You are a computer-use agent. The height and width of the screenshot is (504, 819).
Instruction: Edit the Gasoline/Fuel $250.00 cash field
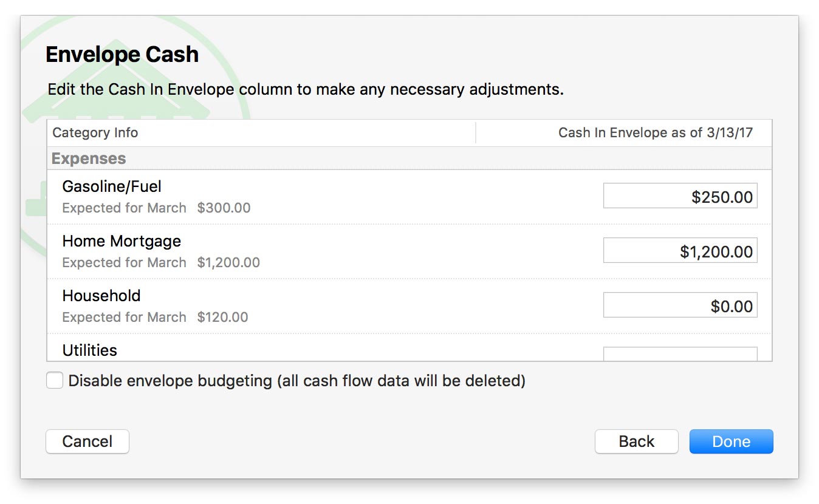pos(680,196)
